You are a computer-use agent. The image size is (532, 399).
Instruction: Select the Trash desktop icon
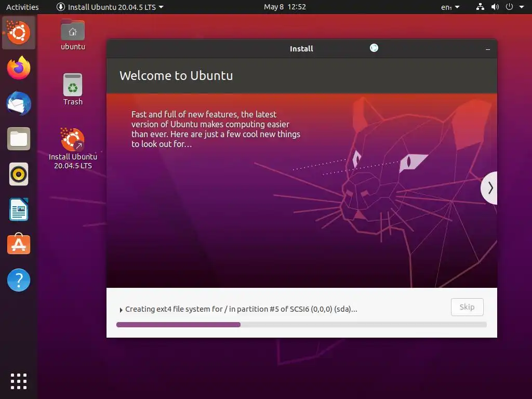73,89
